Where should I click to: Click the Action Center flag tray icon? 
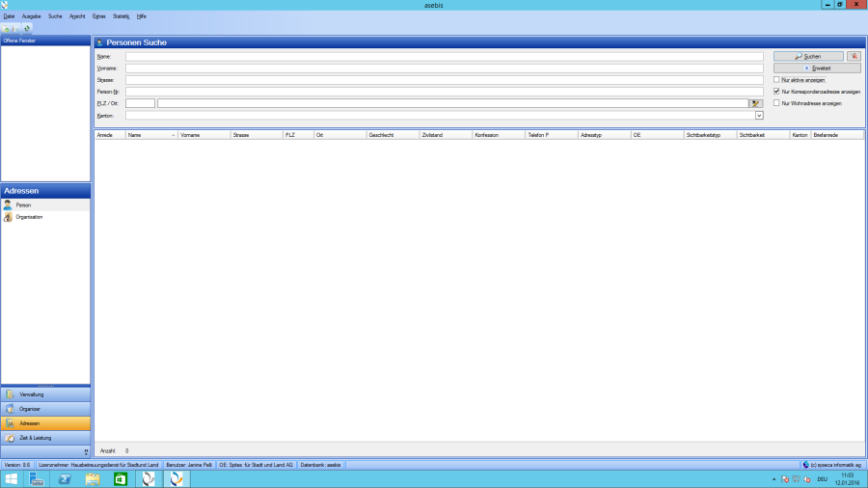(x=785, y=479)
